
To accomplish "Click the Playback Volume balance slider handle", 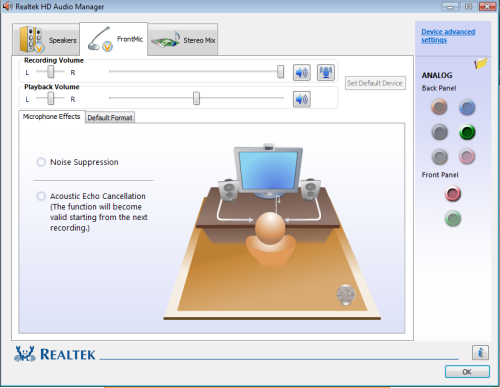I will [x=50, y=98].
